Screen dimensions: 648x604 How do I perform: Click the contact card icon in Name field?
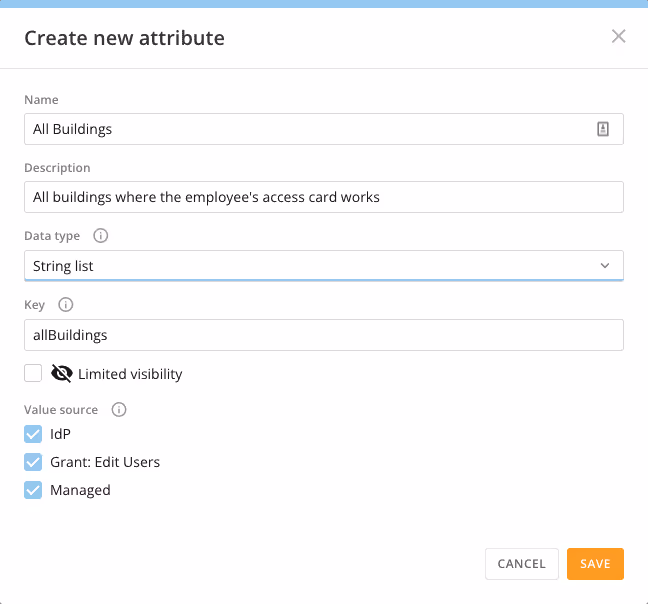[603, 129]
